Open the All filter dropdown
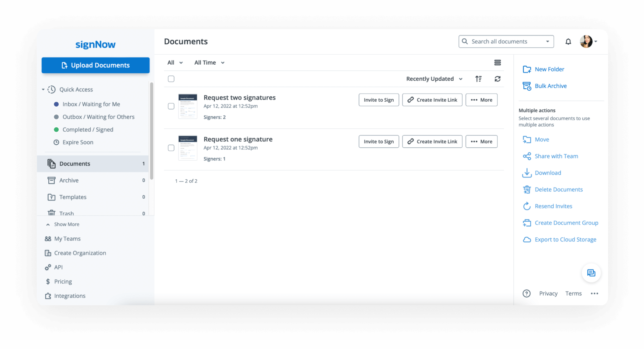The height and width of the screenshot is (349, 644). pos(175,62)
